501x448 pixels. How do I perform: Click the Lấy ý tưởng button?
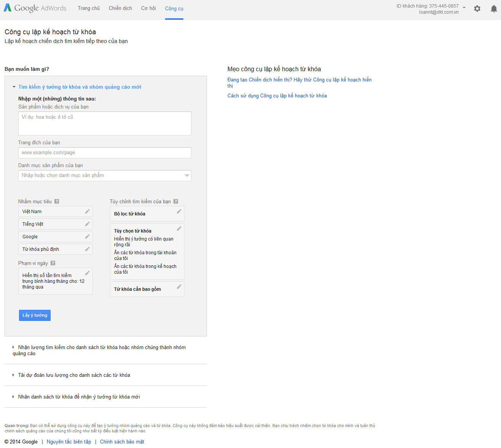(35, 315)
